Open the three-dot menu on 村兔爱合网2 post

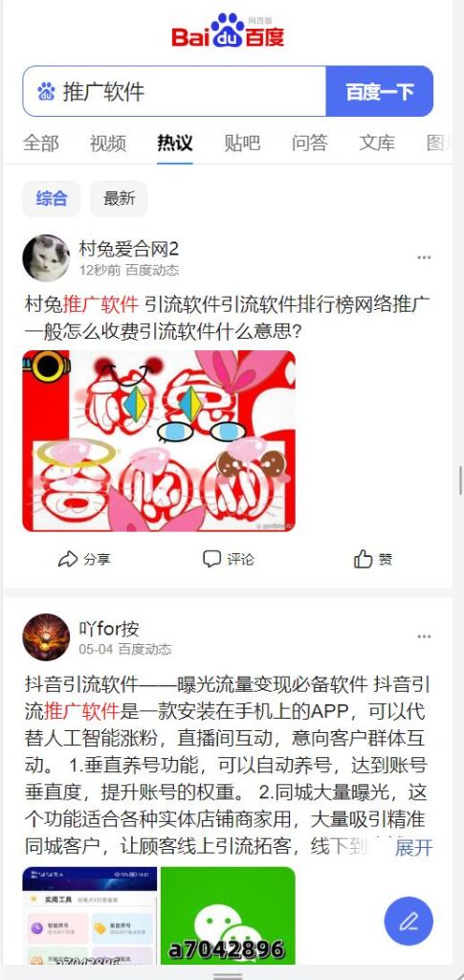pos(424,257)
